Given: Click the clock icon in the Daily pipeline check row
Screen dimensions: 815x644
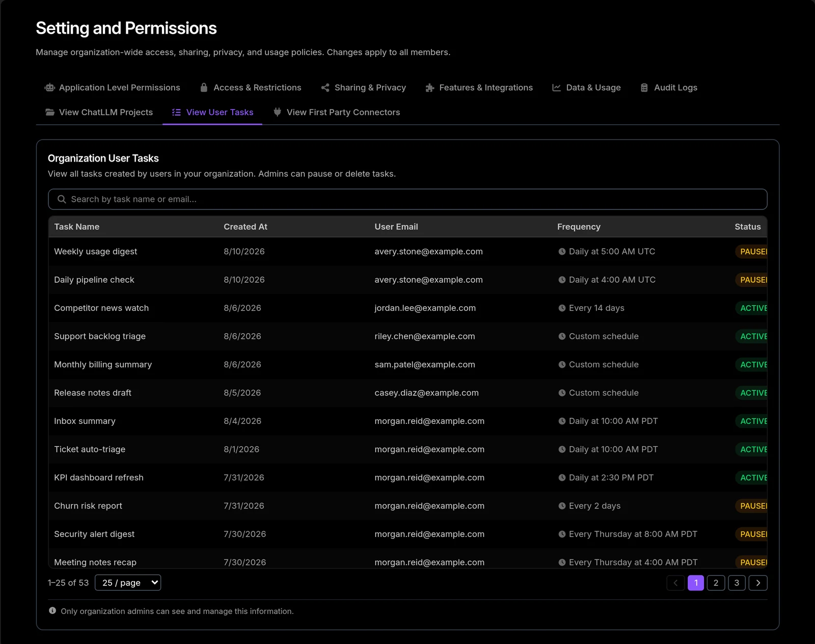Looking at the screenshot, I should 562,280.
